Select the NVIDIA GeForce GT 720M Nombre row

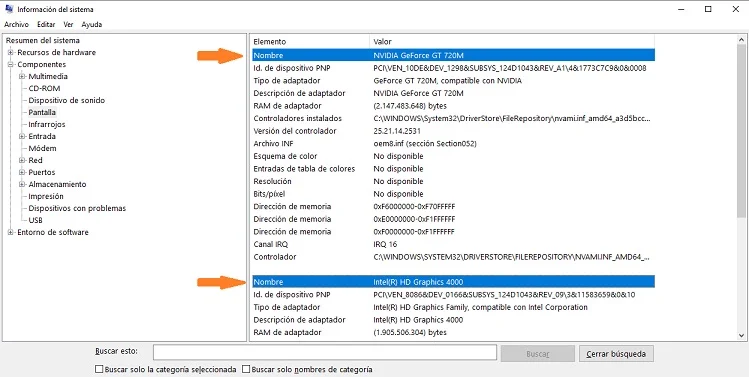tap(453, 55)
